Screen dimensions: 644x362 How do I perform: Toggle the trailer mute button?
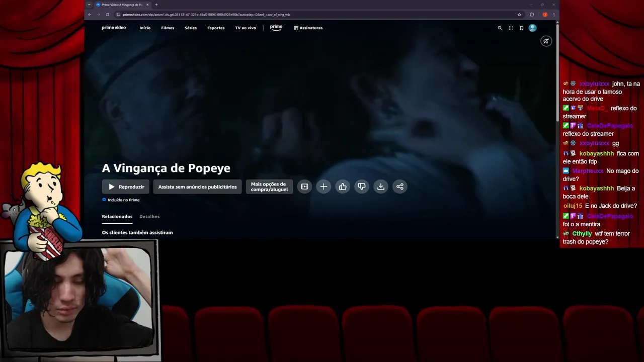click(x=546, y=41)
